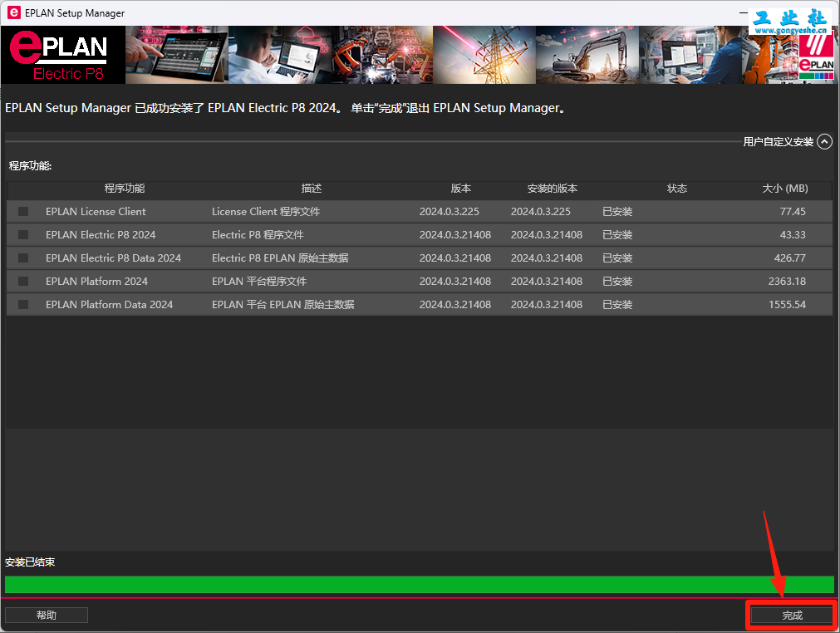Image resolution: width=840 pixels, height=633 pixels.
Task: Collapse the 用户自定义安装 chevron
Action: coord(824,142)
